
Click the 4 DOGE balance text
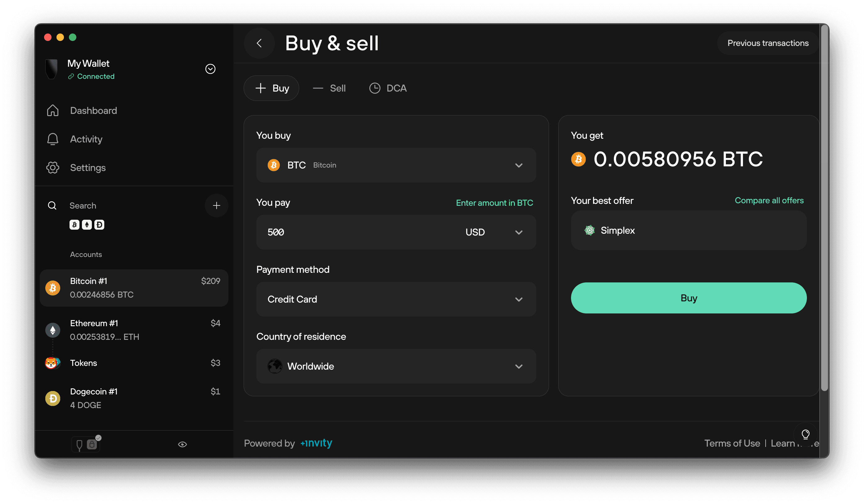pos(85,405)
